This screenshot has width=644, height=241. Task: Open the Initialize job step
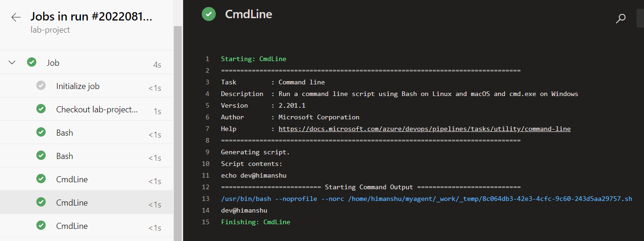tap(86, 85)
